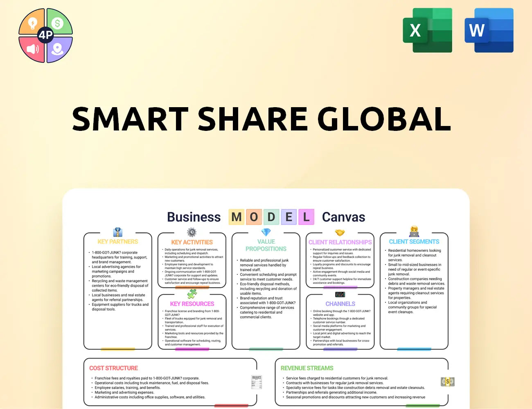Image resolution: width=532 pixels, height=409 pixels.
Task: Click 'Residential homeowners looking for junk removal' bullet
Action: (413, 255)
